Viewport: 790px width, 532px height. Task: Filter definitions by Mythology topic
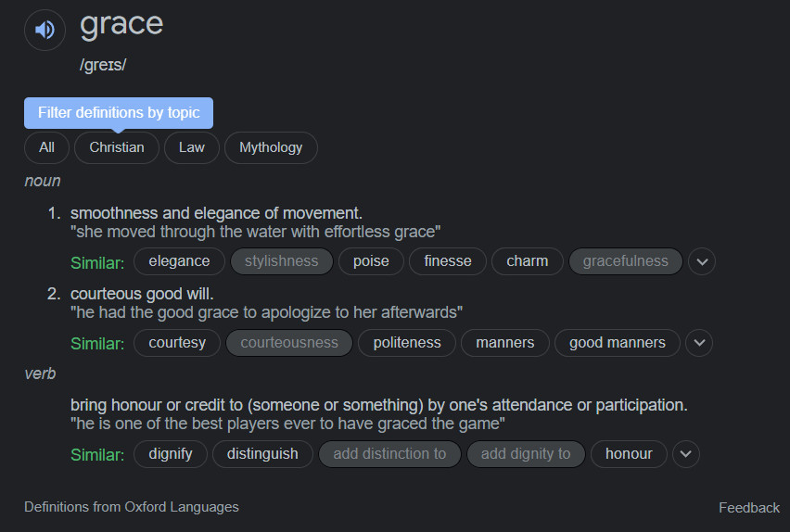[271, 147]
